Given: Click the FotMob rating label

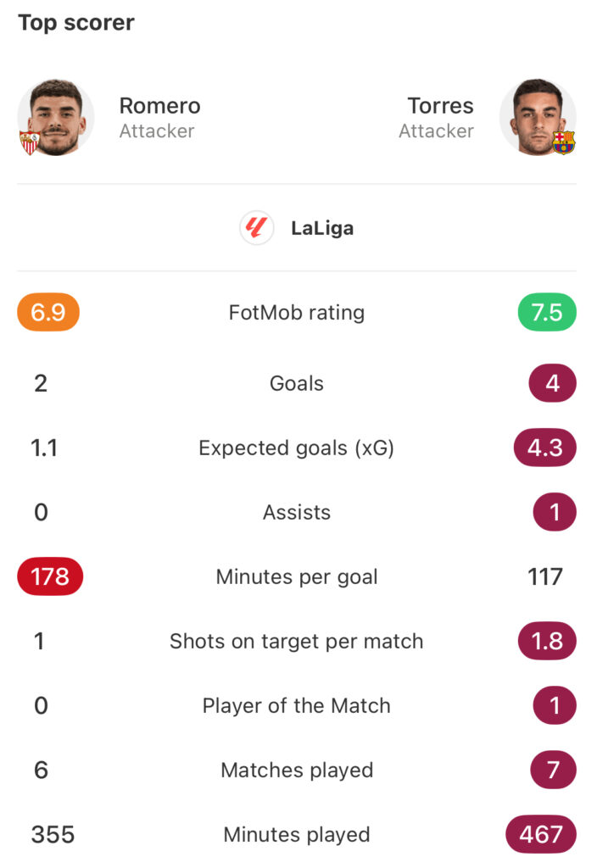Looking at the screenshot, I should click(x=297, y=313).
